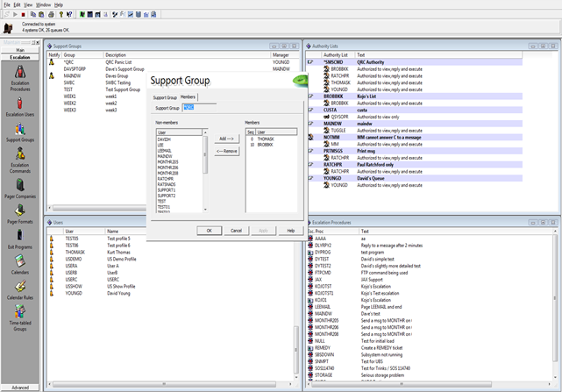
Task: Open Exit Programs in the sidebar
Action: (19, 239)
